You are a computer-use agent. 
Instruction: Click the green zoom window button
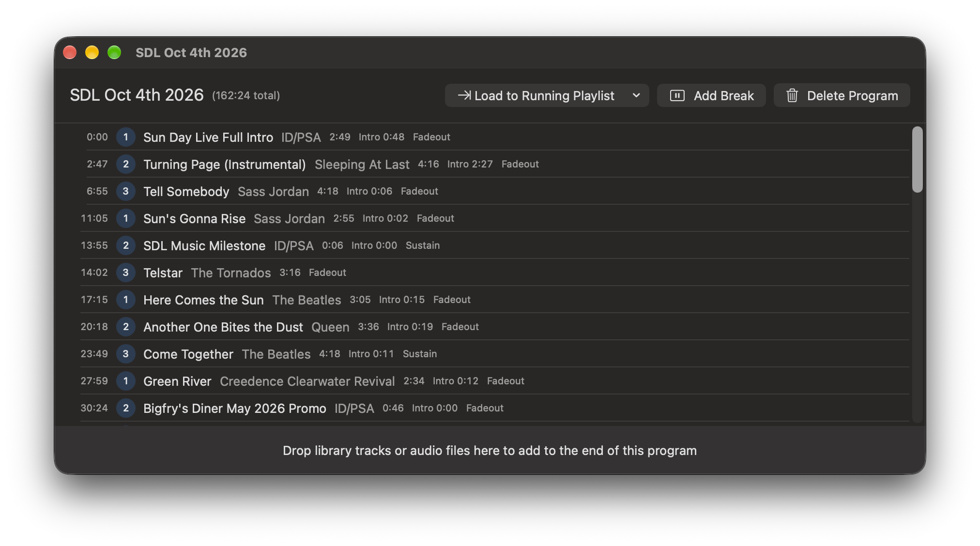114,52
